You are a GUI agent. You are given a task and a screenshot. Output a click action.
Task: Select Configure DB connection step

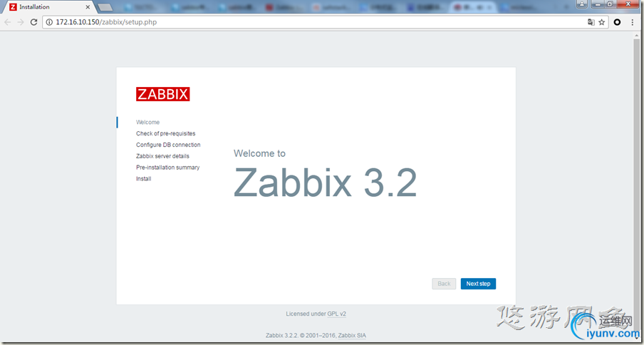(168, 145)
